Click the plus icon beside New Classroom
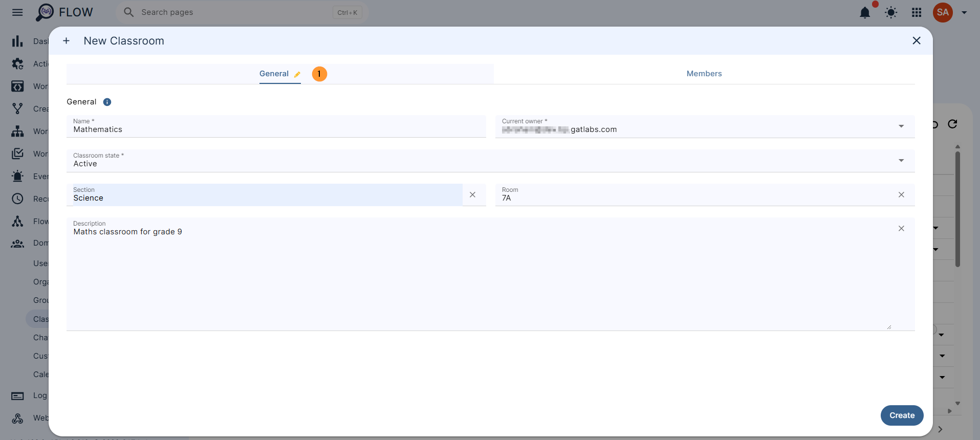 tap(66, 40)
